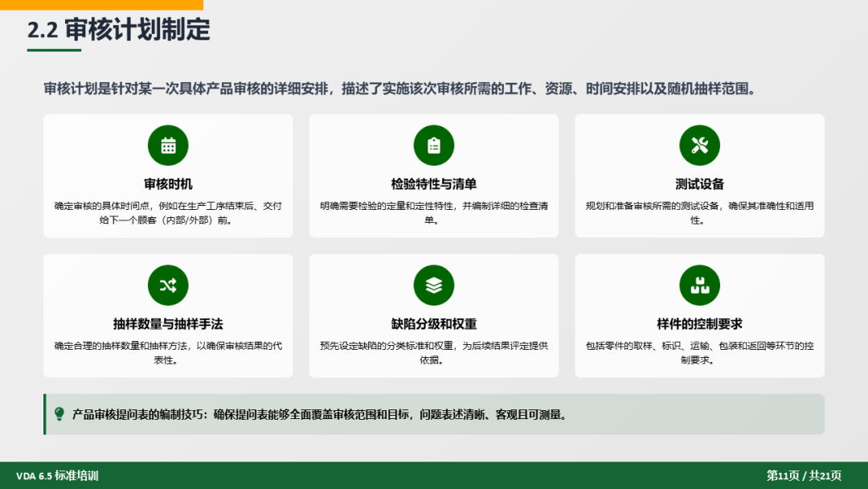The image size is (868, 489).
Task: Click the page number 第11页 / 共21页
Action: (804, 476)
